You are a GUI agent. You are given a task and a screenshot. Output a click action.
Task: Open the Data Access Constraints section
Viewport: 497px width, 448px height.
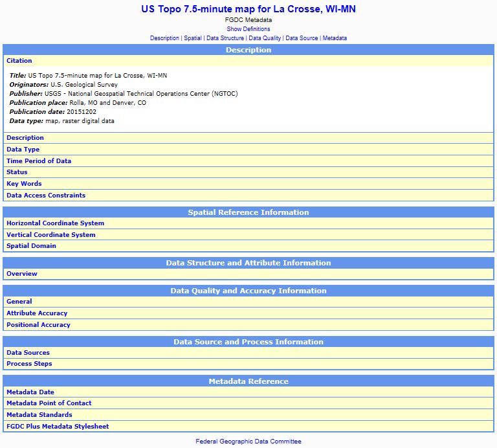point(46,196)
